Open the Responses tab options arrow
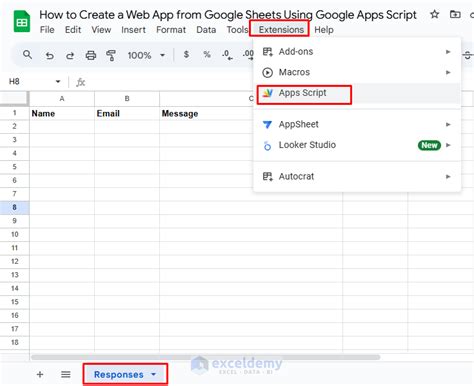The height and width of the screenshot is (386, 474). [x=153, y=374]
